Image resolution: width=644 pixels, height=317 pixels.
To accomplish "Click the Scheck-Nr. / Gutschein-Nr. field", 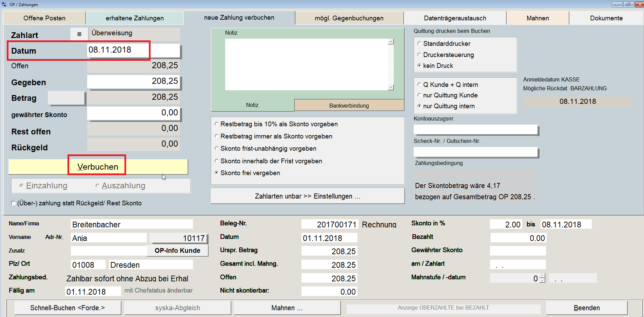I will (x=475, y=152).
